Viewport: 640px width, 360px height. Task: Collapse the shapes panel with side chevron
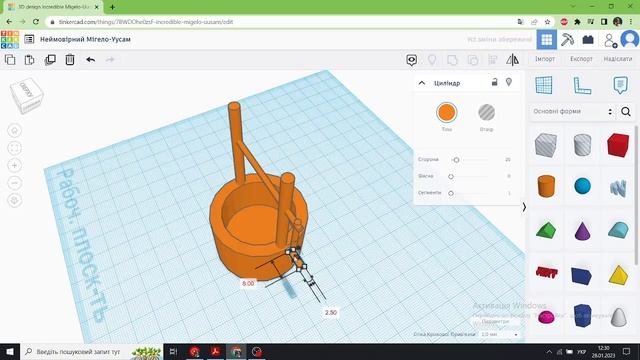pos(524,207)
